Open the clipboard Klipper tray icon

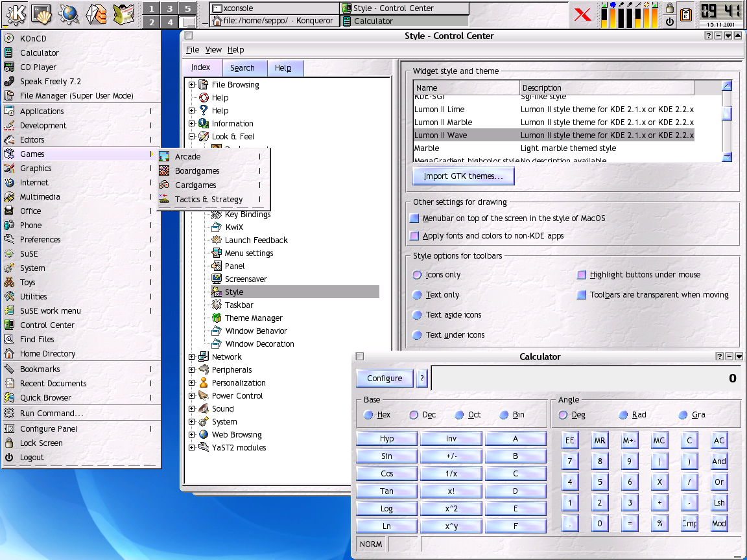(x=686, y=14)
